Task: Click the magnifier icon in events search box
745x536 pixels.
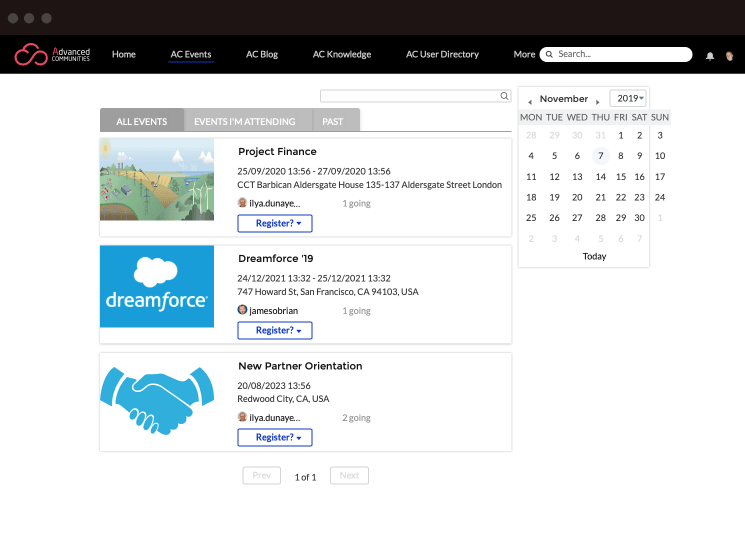Action: (504, 96)
